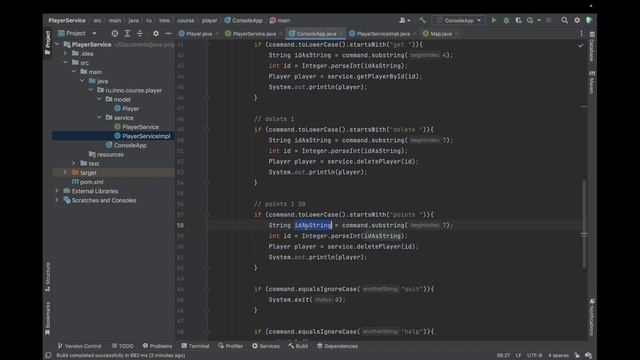The height and width of the screenshot is (360, 640).
Task: Select resources folder in project tree
Action: click(110, 155)
